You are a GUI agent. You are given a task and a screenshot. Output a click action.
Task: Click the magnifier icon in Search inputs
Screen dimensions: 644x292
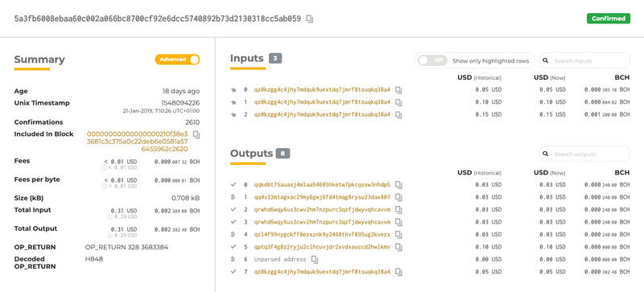546,61
